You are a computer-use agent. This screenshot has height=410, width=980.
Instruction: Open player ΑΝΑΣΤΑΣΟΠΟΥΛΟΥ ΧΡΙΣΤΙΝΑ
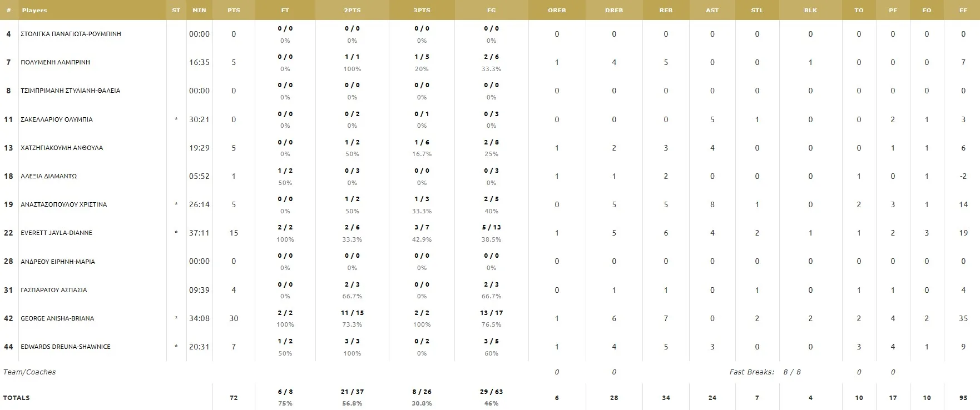pyautogui.click(x=63, y=204)
